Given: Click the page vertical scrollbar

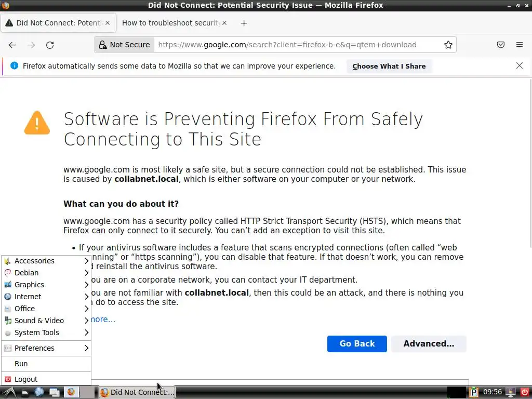Looking at the screenshot, I should [x=530, y=163].
